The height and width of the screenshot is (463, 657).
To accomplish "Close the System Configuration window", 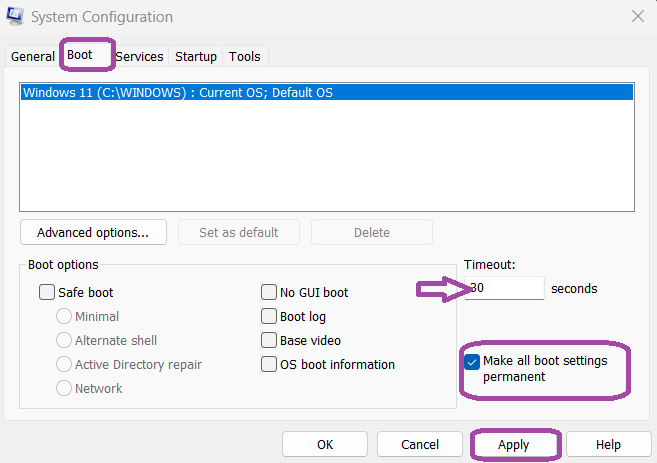I will coord(637,17).
